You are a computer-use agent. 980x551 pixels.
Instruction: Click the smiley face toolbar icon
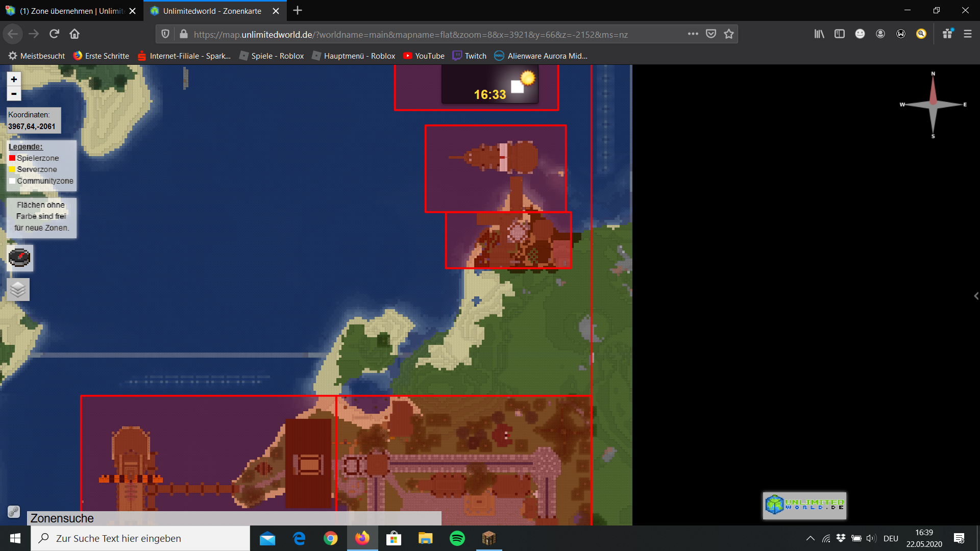860,34
